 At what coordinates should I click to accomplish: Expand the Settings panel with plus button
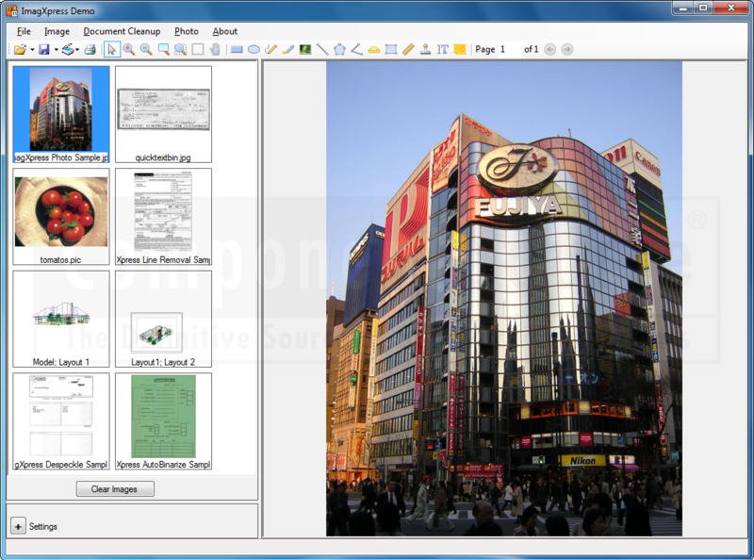point(18,526)
